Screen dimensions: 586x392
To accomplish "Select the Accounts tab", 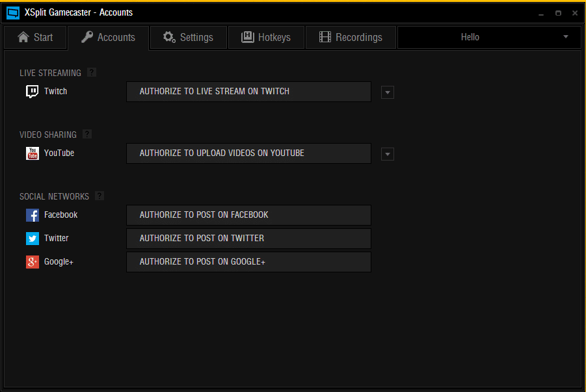I will (109, 37).
